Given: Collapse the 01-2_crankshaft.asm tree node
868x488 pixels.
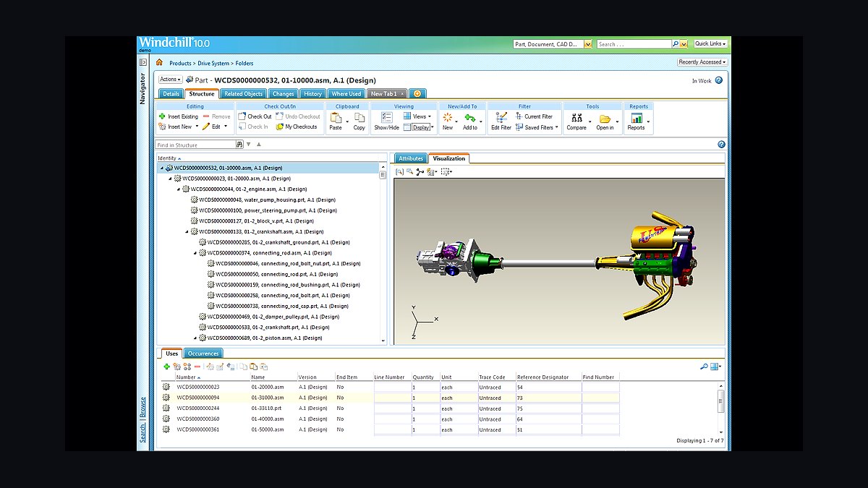Looking at the screenshot, I should [187, 231].
